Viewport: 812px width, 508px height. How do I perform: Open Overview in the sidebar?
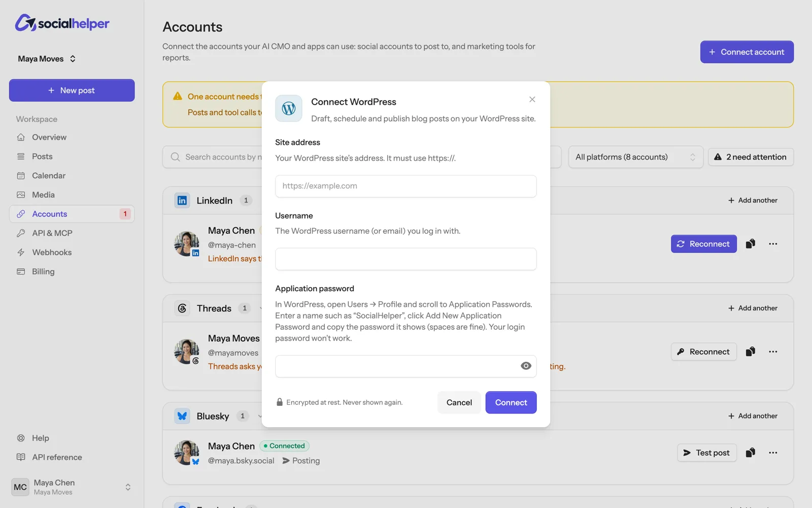[x=72, y=137]
